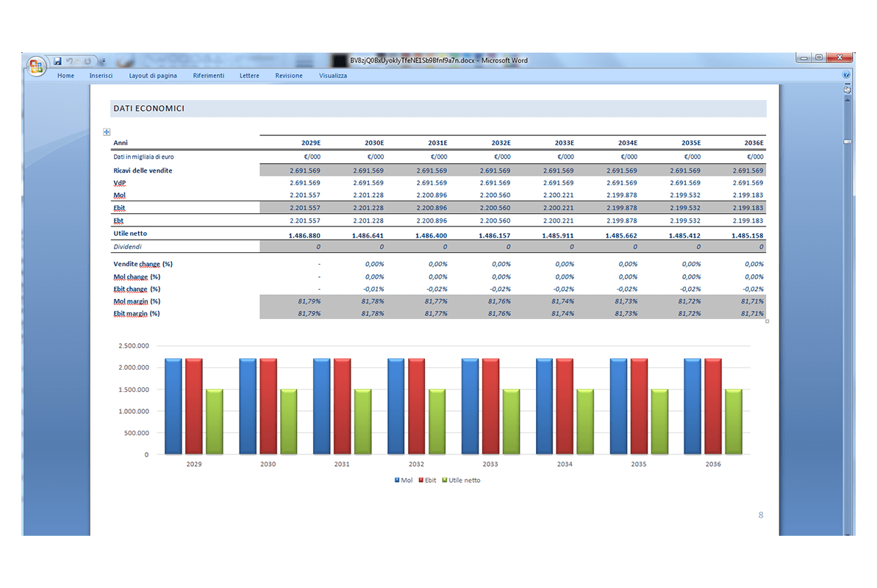The height and width of the screenshot is (588, 877).
Task: Switch to the Visualizza tab
Action: [333, 76]
